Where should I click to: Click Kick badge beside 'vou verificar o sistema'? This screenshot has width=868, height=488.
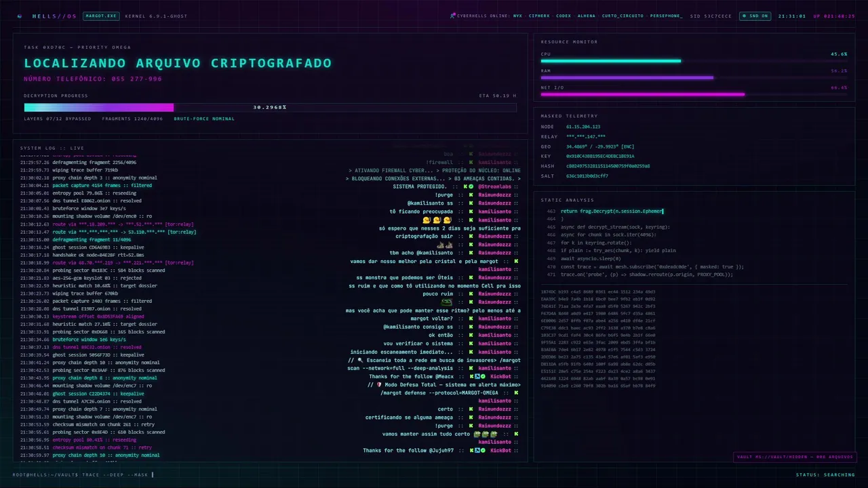tap(471, 344)
